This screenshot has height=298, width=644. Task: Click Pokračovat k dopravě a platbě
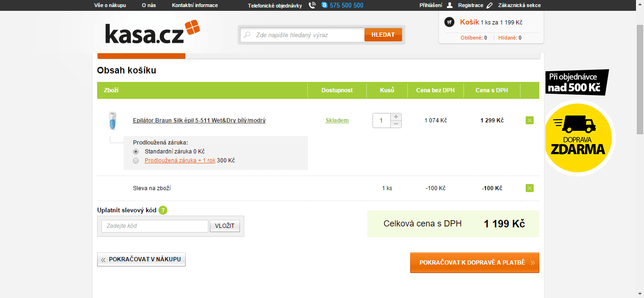click(475, 263)
